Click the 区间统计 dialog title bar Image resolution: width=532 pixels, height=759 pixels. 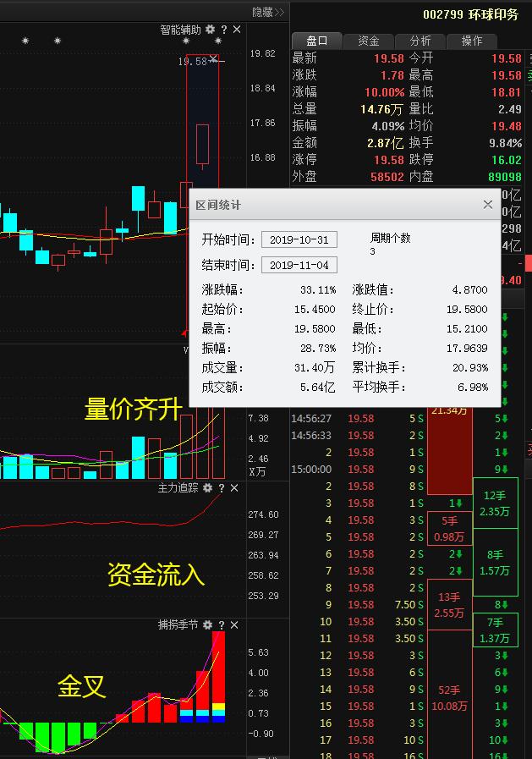point(344,205)
